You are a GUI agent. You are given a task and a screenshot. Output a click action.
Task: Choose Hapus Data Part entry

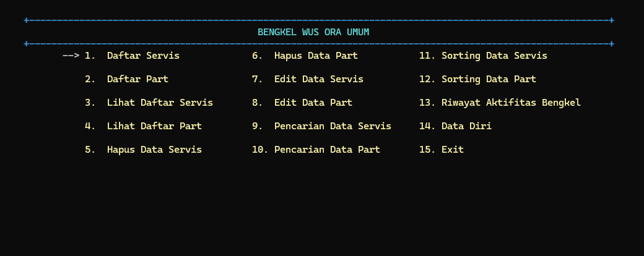pyautogui.click(x=316, y=56)
